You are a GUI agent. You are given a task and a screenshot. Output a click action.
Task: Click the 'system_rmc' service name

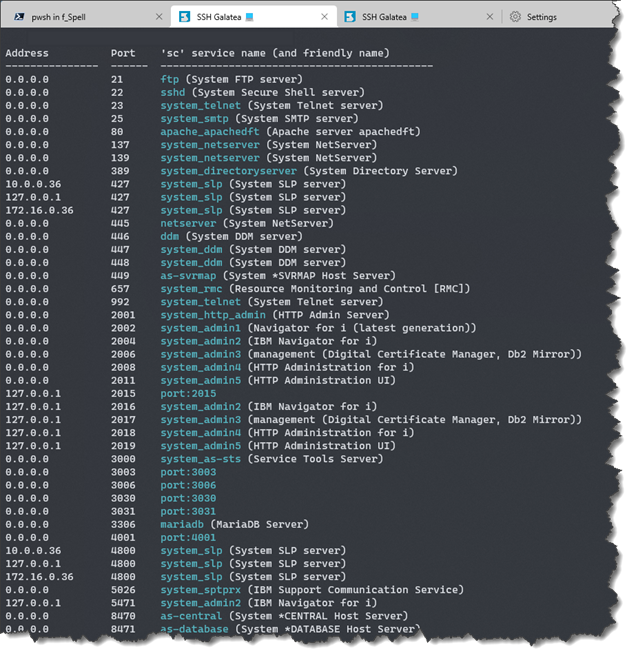(191, 289)
